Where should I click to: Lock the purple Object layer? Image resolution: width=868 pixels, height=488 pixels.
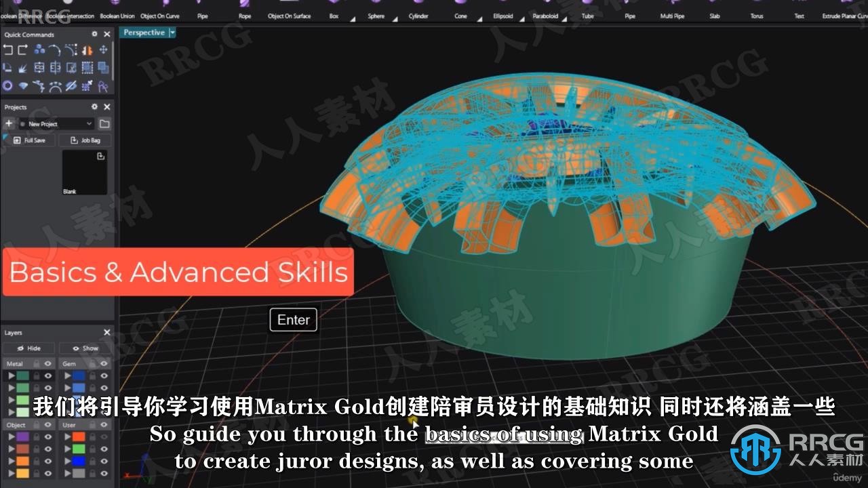(36, 436)
